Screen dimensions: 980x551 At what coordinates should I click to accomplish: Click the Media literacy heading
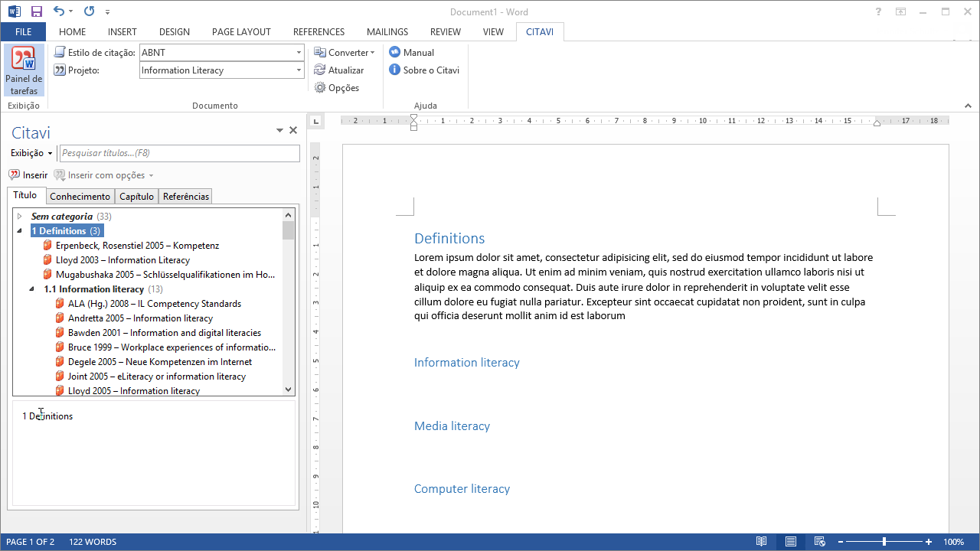point(452,426)
